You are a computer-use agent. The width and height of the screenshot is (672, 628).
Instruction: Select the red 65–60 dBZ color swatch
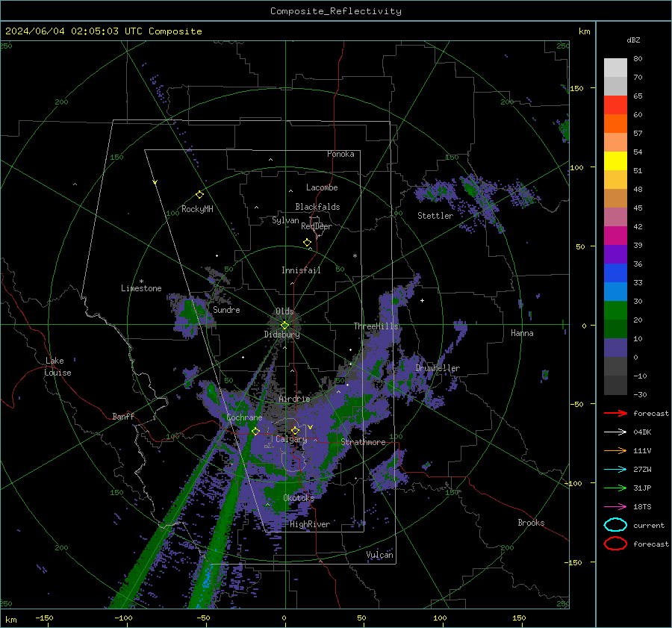click(x=615, y=105)
